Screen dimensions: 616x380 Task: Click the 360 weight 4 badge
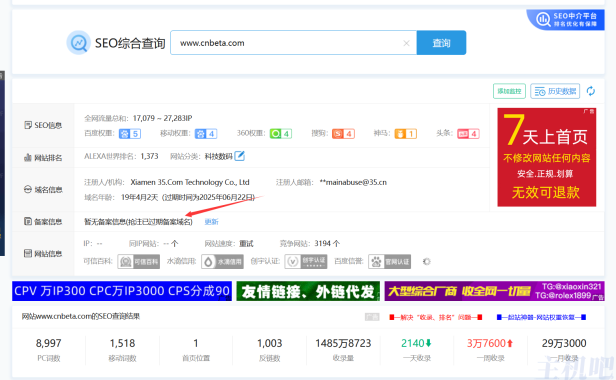[281, 134]
